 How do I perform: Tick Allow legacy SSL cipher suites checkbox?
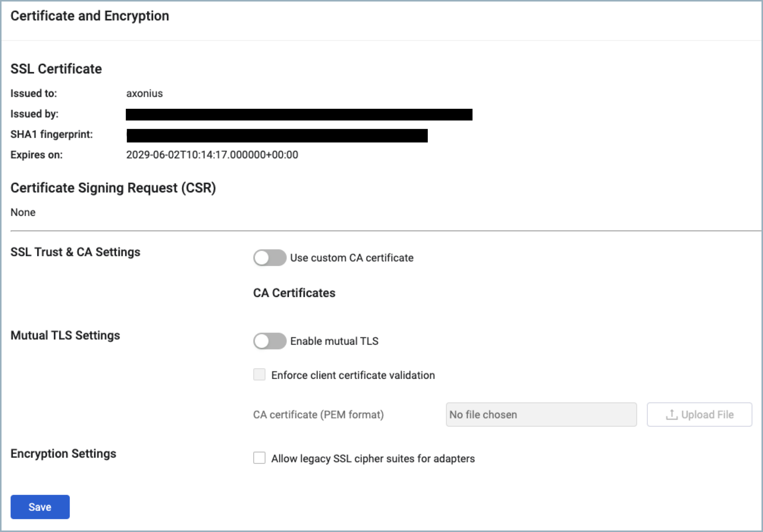(259, 458)
